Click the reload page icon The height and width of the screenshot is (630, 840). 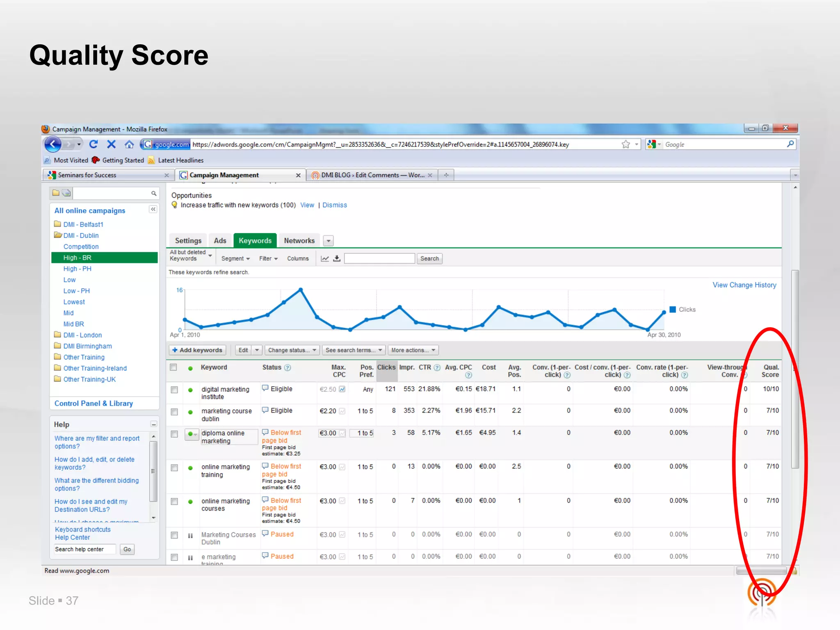click(94, 144)
